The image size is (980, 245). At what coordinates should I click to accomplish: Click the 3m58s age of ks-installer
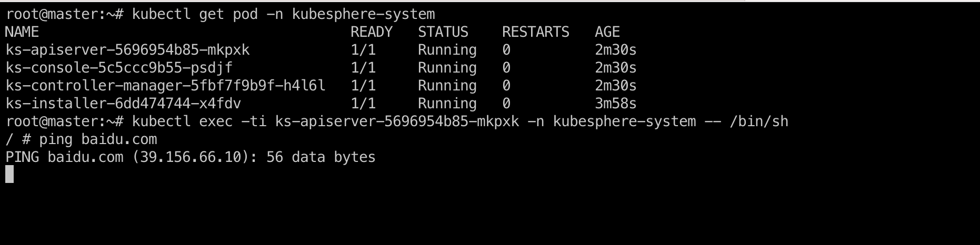point(616,104)
